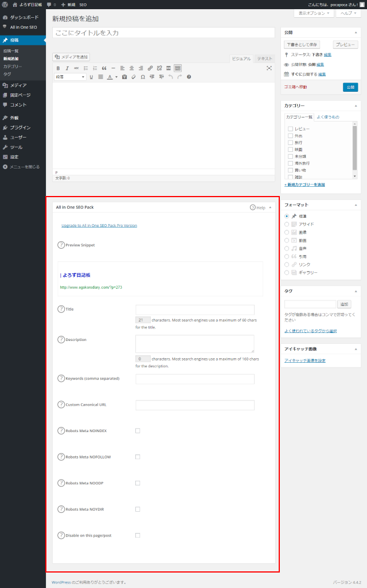Click アイキャッチ画像を設定 link
This screenshot has height=588, width=367.
coord(304,360)
